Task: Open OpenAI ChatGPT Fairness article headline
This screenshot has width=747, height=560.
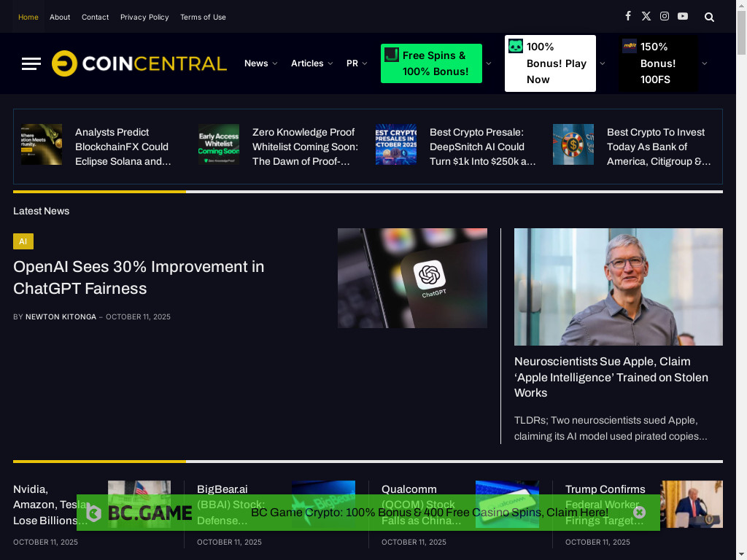Action: point(139,277)
